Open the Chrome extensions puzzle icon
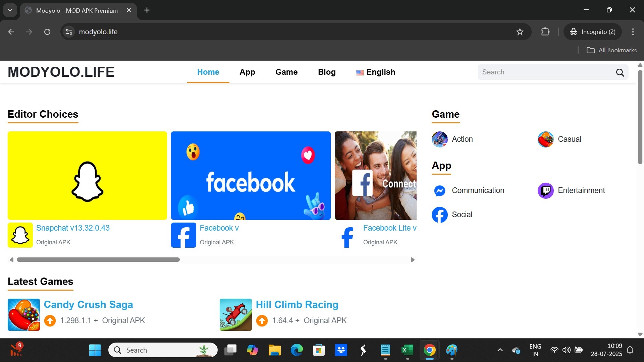Image resolution: width=644 pixels, height=362 pixels. tap(545, 32)
